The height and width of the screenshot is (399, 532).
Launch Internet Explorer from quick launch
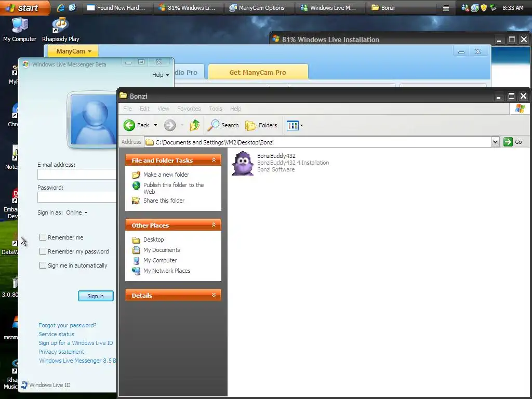click(61, 7)
